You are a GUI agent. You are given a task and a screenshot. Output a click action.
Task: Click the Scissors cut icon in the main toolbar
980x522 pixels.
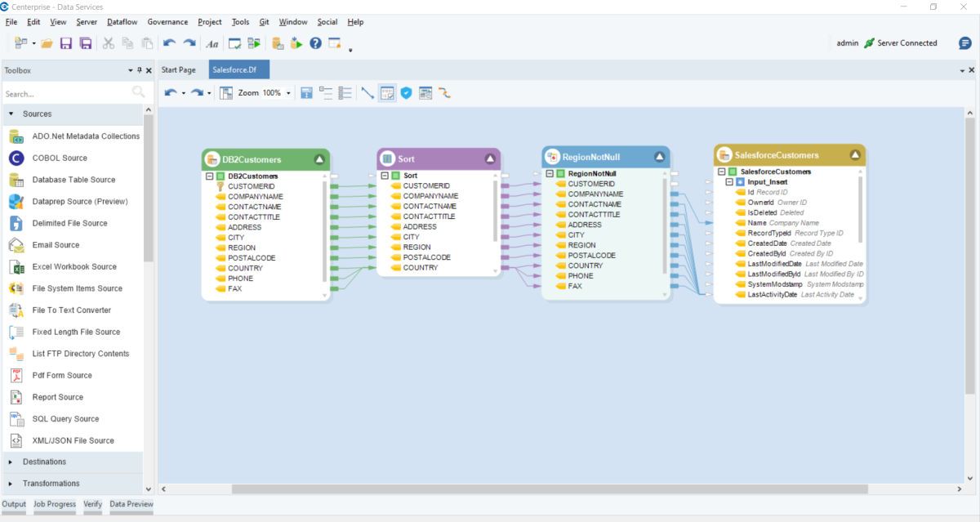(109, 43)
